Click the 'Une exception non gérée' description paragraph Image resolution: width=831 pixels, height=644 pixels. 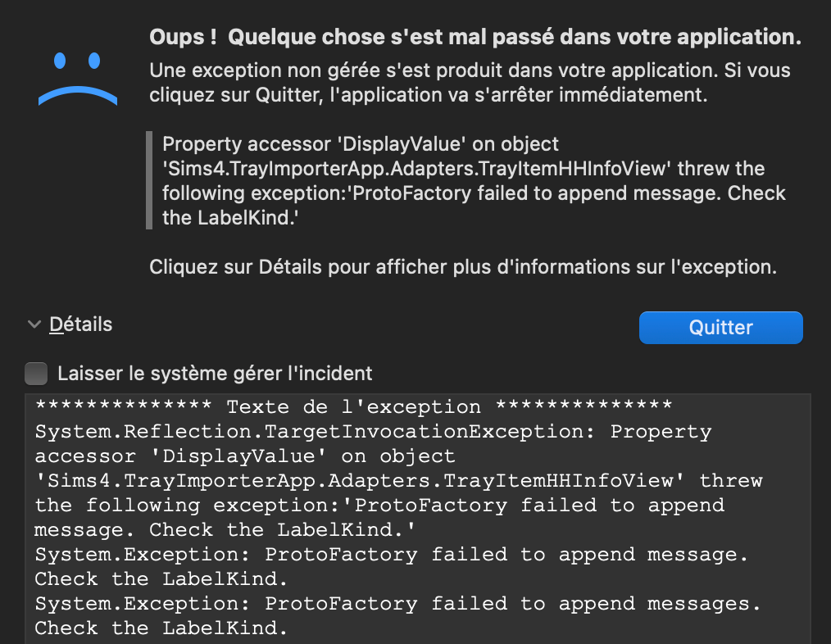[x=470, y=82]
